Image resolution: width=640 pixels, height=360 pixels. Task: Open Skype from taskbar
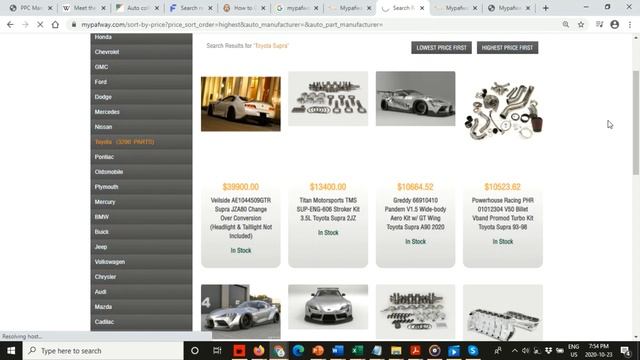473,351
